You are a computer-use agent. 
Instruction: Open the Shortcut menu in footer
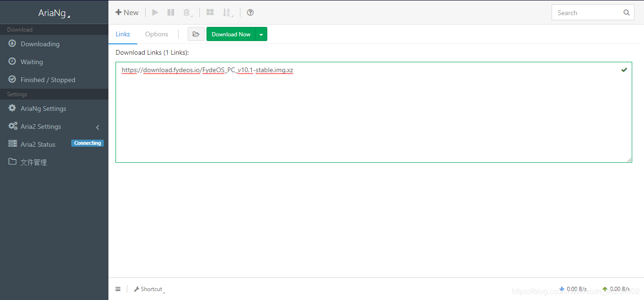click(x=148, y=289)
